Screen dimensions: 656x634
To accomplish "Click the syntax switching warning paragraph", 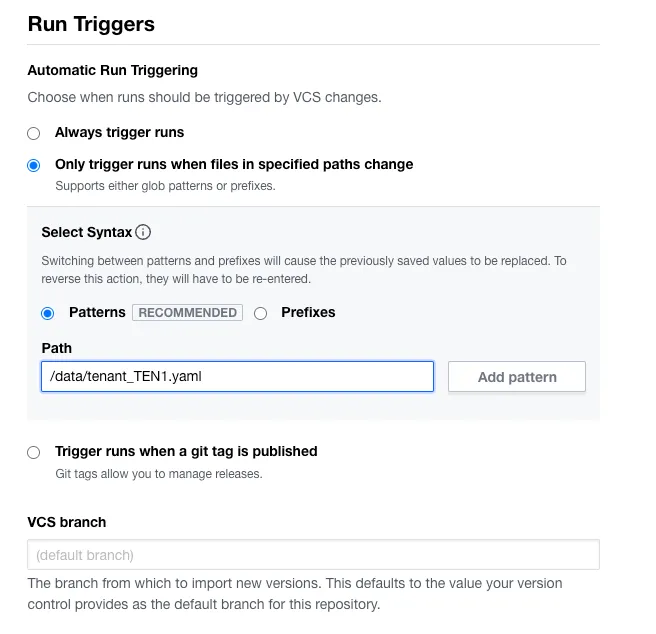I will 303,270.
